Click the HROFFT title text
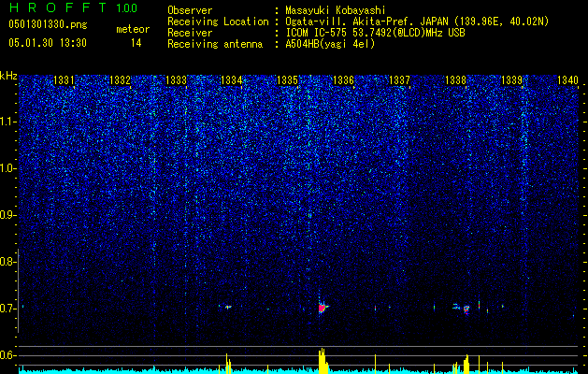Screen dimensions: 588x374 [x=60, y=7]
